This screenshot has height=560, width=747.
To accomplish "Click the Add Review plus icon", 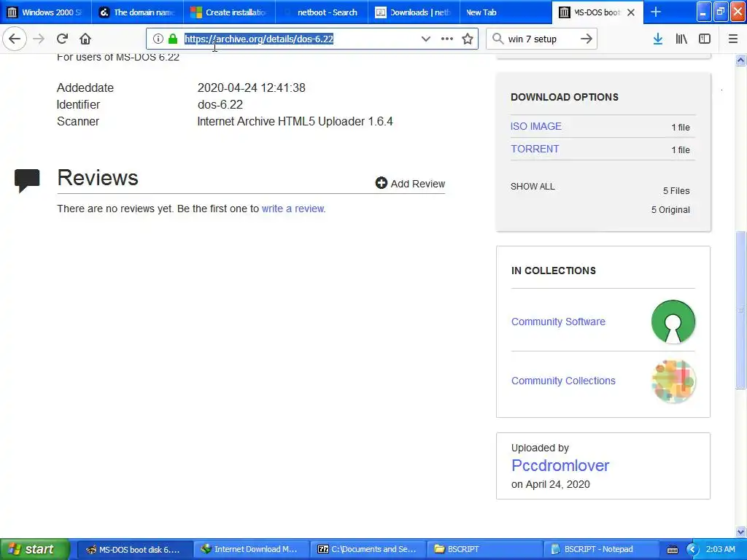I will tap(381, 183).
